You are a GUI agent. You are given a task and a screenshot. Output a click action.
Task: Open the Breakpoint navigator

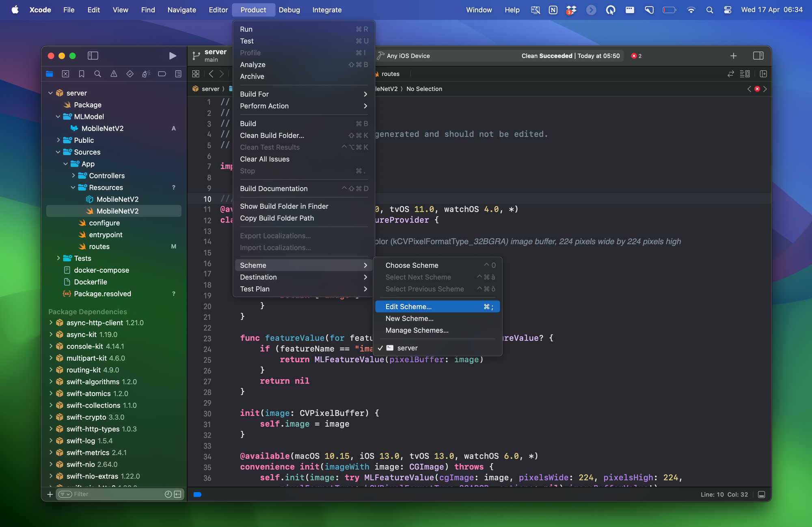[x=162, y=74]
